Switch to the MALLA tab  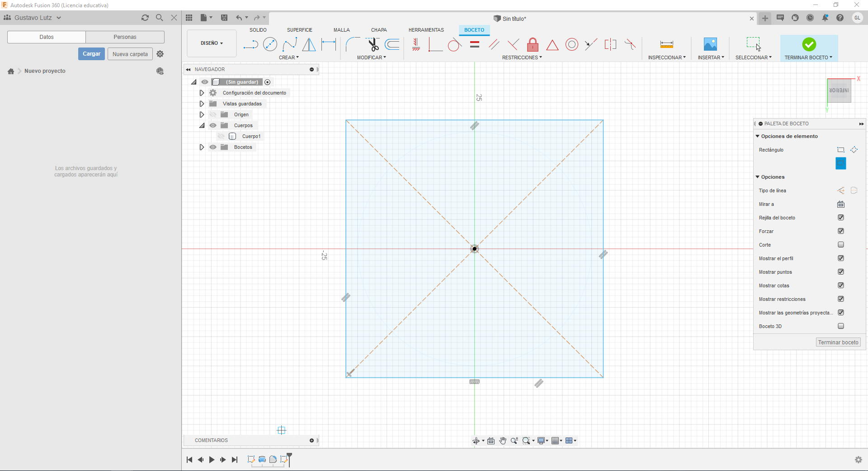(342, 30)
